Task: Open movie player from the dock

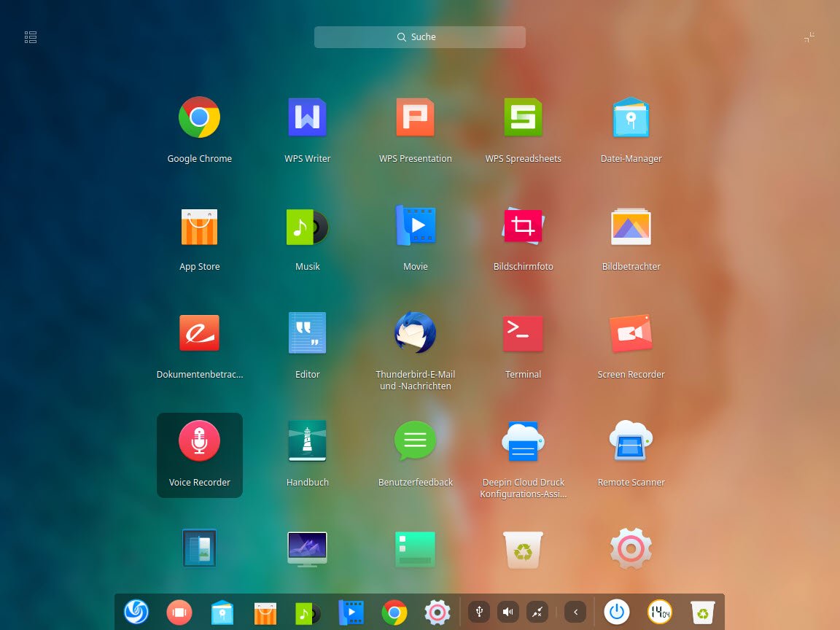Action: tap(351, 612)
